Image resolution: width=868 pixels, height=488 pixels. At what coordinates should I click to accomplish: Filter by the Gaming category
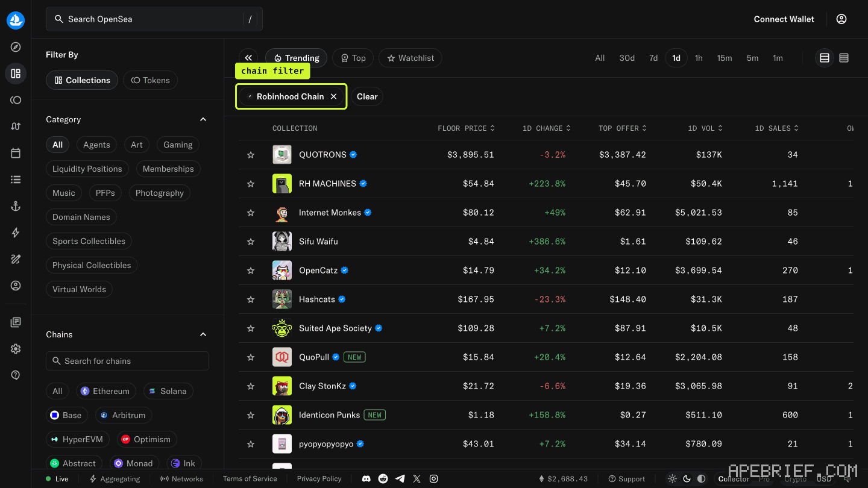(178, 145)
